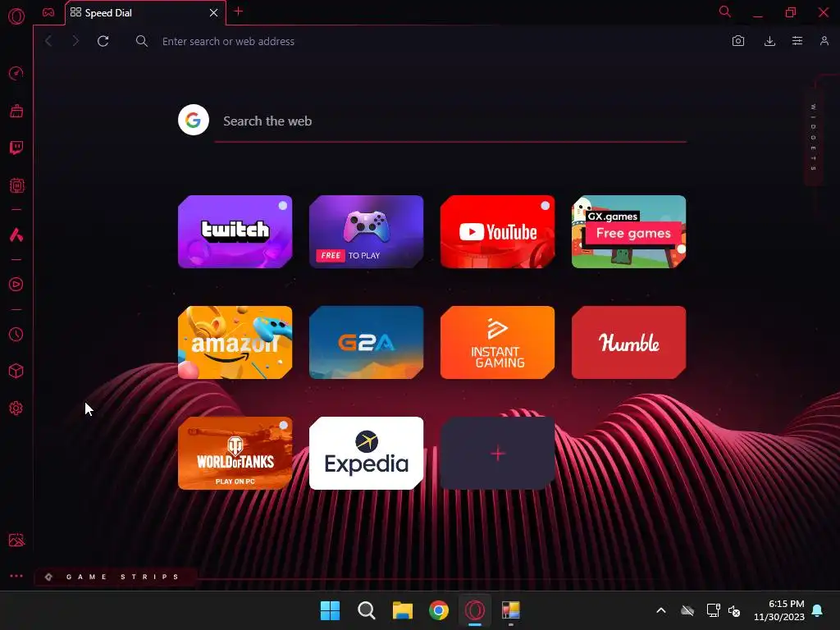The height and width of the screenshot is (630, 840).
Task: Open the World of Tanks tile
Action: click(235, 453)
